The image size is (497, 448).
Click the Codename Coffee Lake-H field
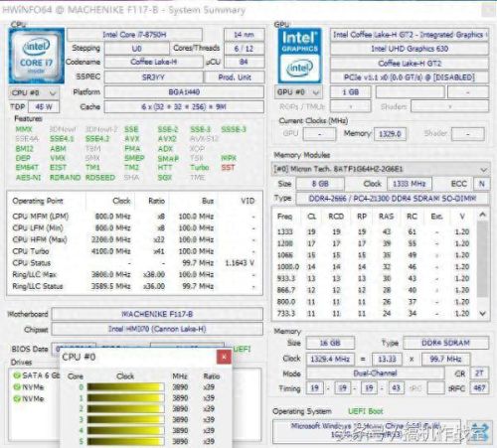(154, 62)
